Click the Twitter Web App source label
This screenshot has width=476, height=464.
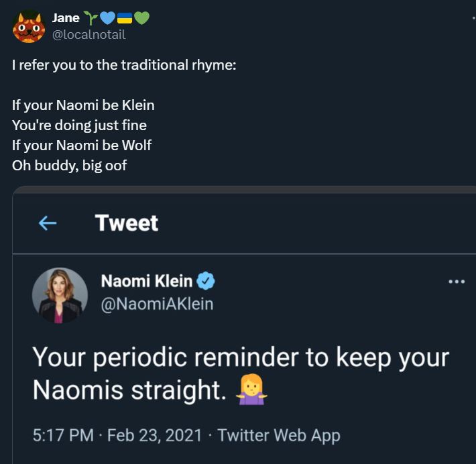pyautogui.click(x=279, y=435)
